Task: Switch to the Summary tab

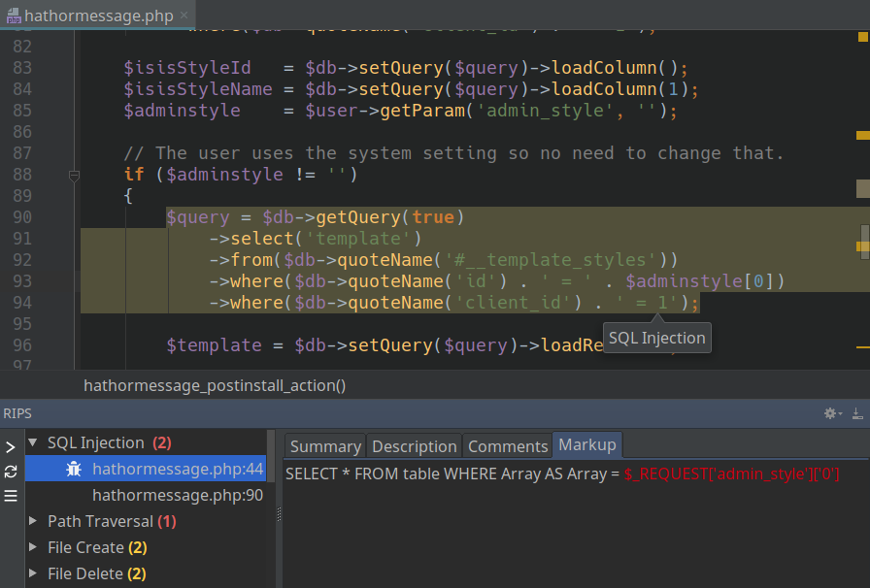Action: pos(325,446)
